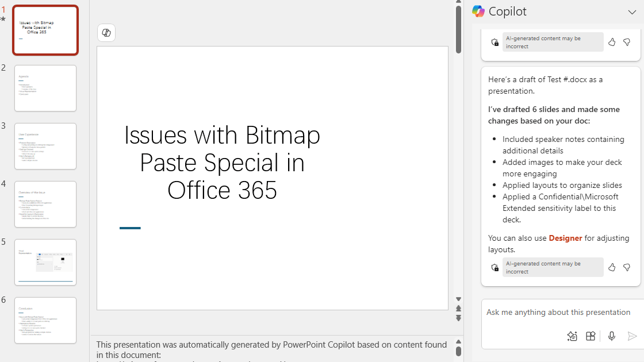644x362 pixels.
Task: Open the Designer link in Copilot
Action: [x=565, y=238]
